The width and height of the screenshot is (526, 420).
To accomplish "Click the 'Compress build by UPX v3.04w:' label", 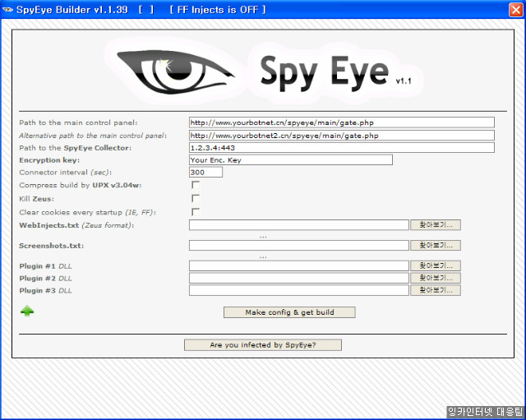I will pyautogui.click(x=81, y=185).
